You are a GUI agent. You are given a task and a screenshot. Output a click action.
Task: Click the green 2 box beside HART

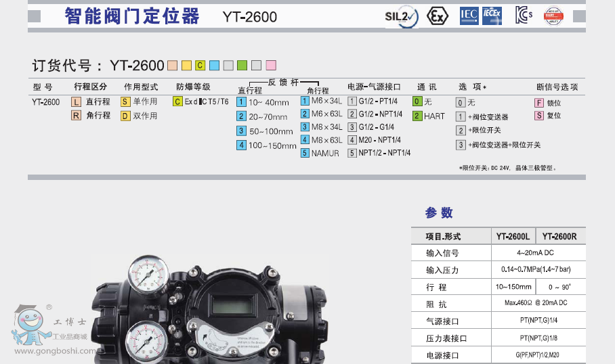click(417, 116)
